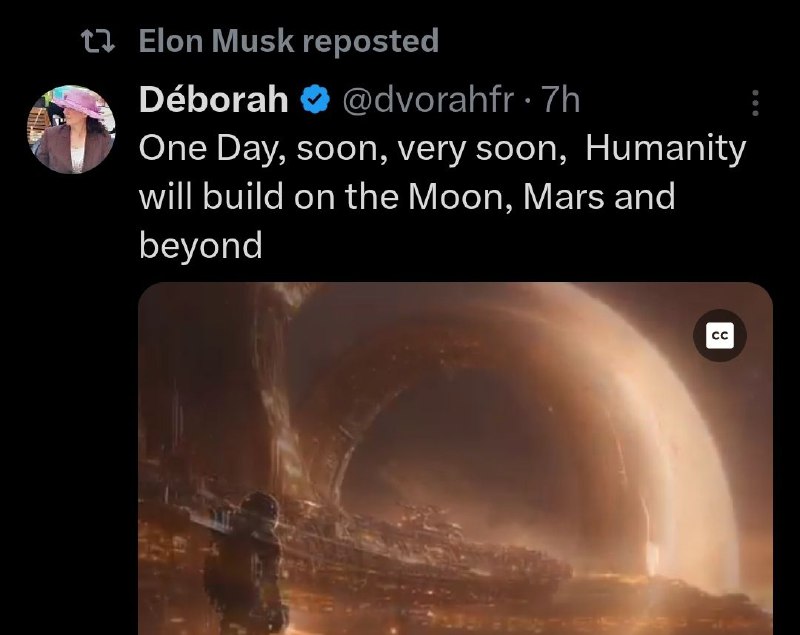Select the 'Elon Musk' name in the repost line
This screenshot has height=635, width=800.
coord(216,41)
